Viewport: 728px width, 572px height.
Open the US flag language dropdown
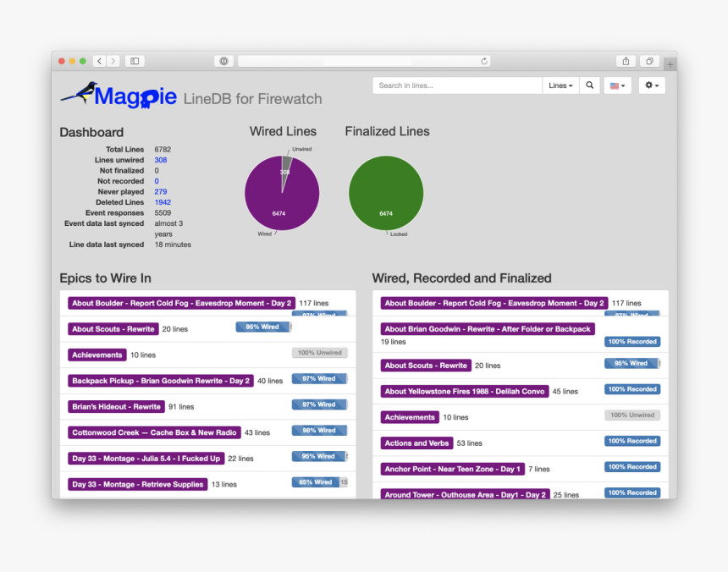(x=617, y=85)
